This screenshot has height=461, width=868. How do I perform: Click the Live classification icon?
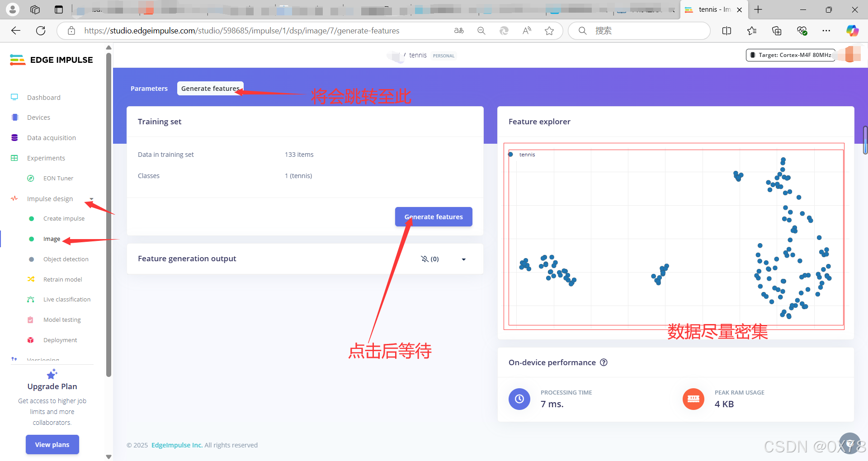point(31,299)
